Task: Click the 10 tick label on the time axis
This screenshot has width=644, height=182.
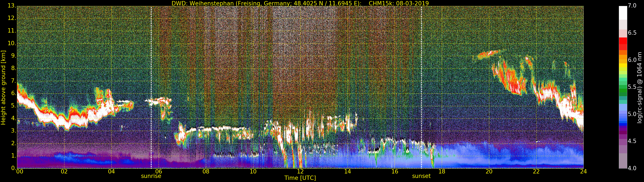Action: click(x=253, y=172)
